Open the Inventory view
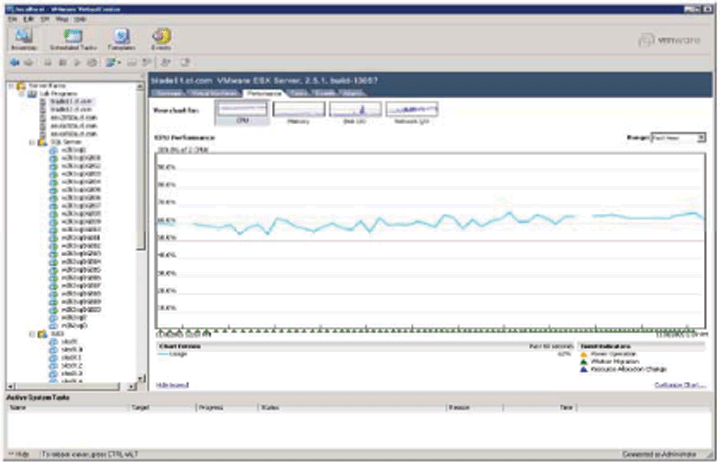Image resolution: width=720 pixels, height=463 pixels. (x=23, y=39)
